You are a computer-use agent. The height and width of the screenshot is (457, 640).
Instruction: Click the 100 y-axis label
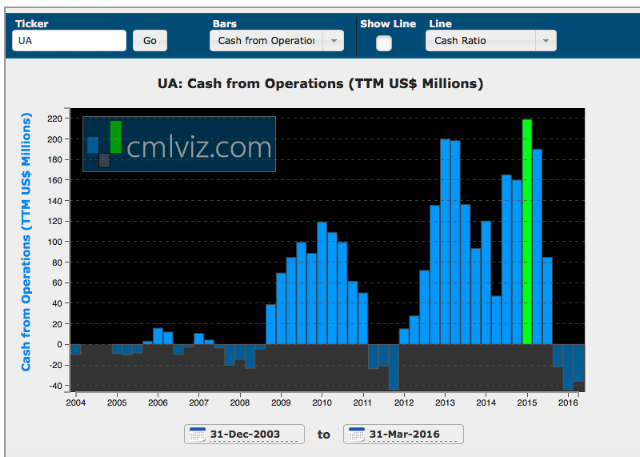55,242
